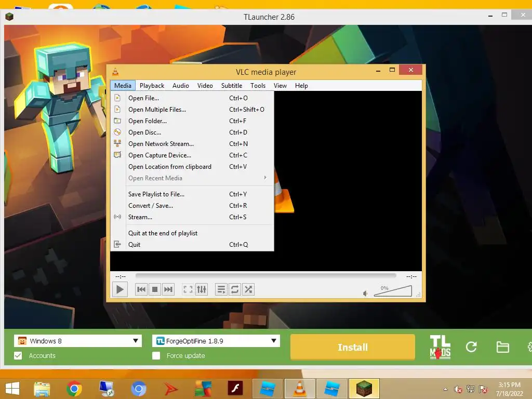The width and height of the screenshot is (532, 399).
Task: Click the network tray icon
Action: click(x=471, y=389)
